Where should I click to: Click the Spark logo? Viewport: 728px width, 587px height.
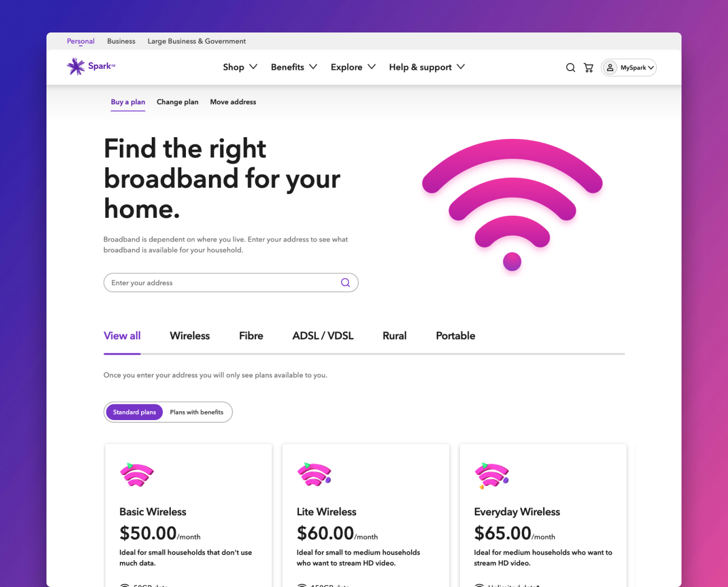coord(91,66)
